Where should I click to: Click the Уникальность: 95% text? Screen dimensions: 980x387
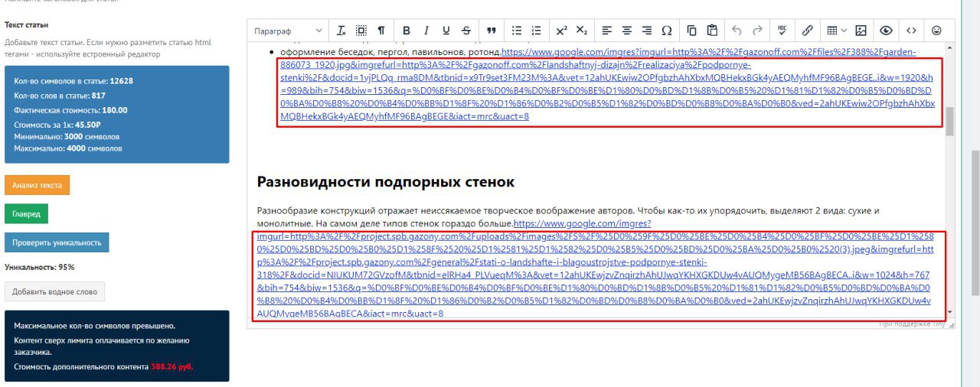click(40, 267)
